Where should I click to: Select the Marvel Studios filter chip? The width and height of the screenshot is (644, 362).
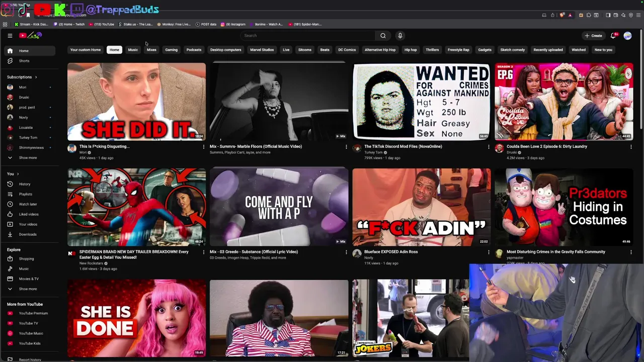point(262,50)
